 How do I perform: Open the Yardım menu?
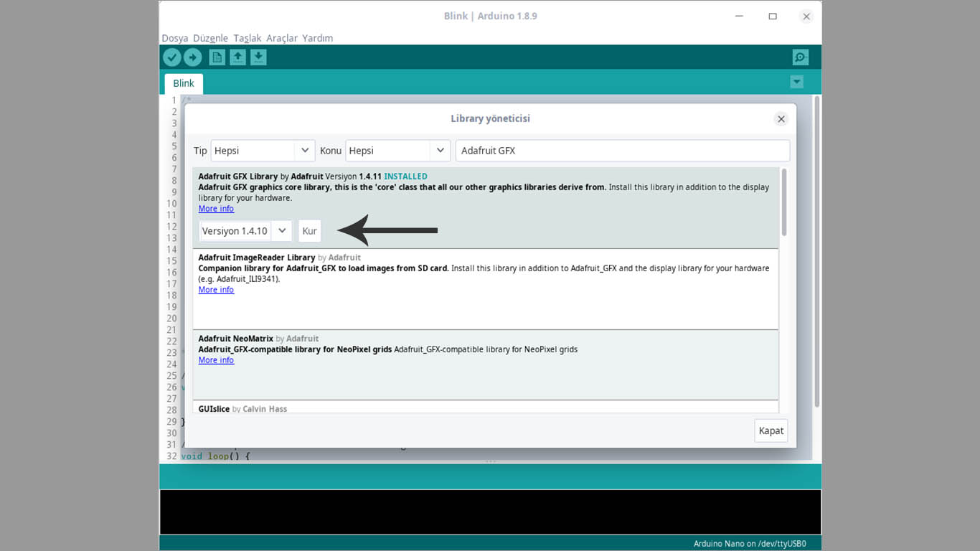tap(318, 38)
